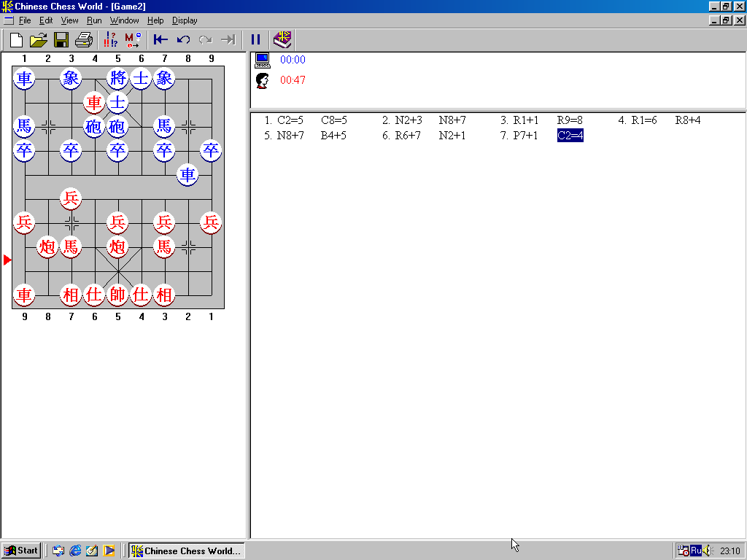Click the Ru language indicator in tray
Viewport: 747px width, 560px height.
click(695, 551)
